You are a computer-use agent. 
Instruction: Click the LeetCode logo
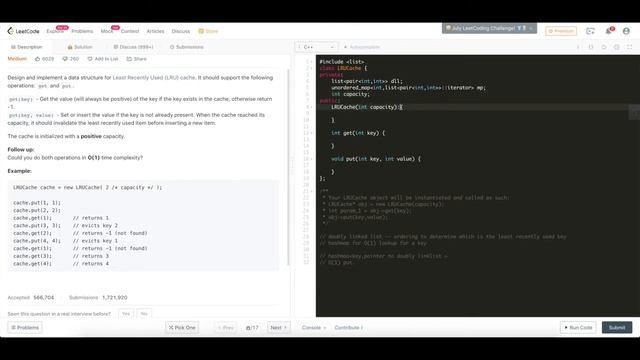tap(23, 31)
